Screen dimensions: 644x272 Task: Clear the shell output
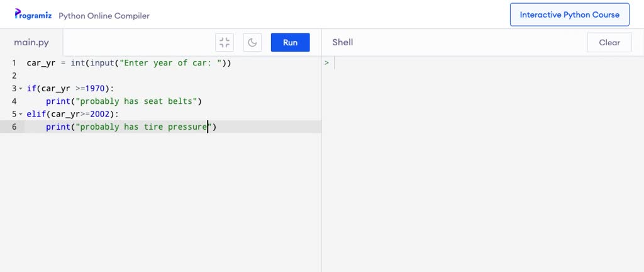[x=609, y=43]
